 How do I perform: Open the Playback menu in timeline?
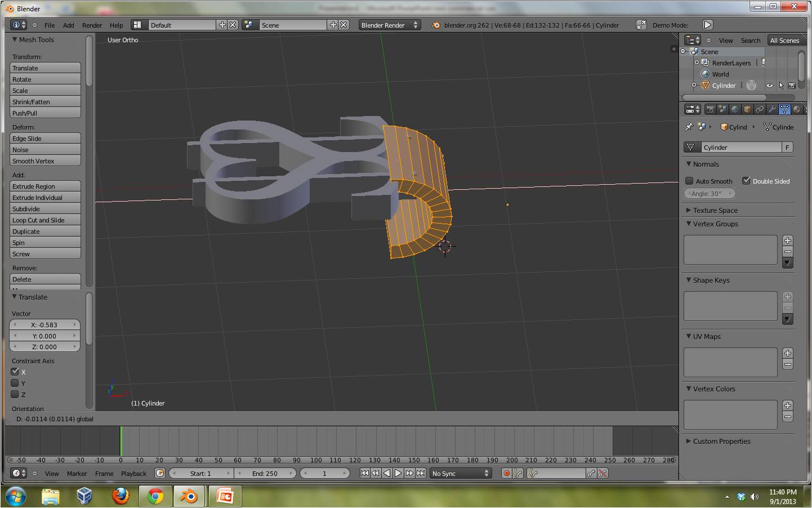point(133,474)
